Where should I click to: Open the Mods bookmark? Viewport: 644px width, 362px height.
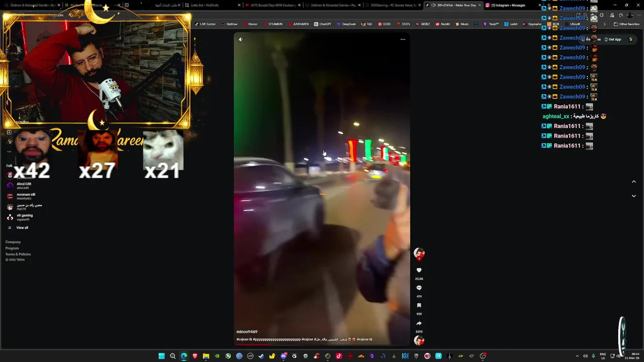[462, 24]
